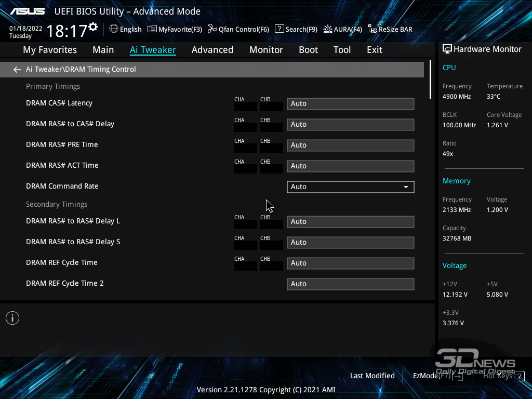Click the Primary Timings heading
Viewport: 532px width, 399px height.
(53, 87)
